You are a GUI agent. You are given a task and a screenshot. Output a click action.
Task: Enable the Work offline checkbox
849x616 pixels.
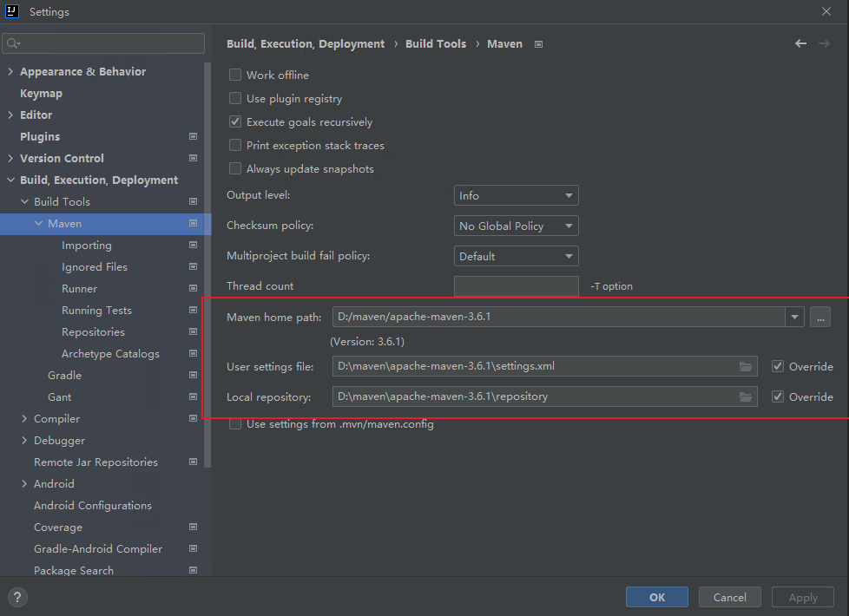pos(235,75)
